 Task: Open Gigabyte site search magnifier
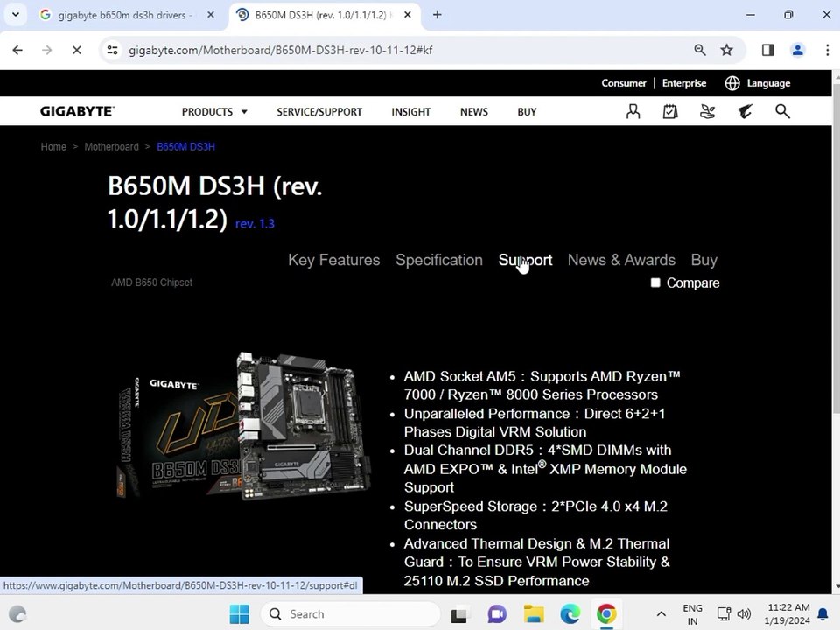pos(782,111)
